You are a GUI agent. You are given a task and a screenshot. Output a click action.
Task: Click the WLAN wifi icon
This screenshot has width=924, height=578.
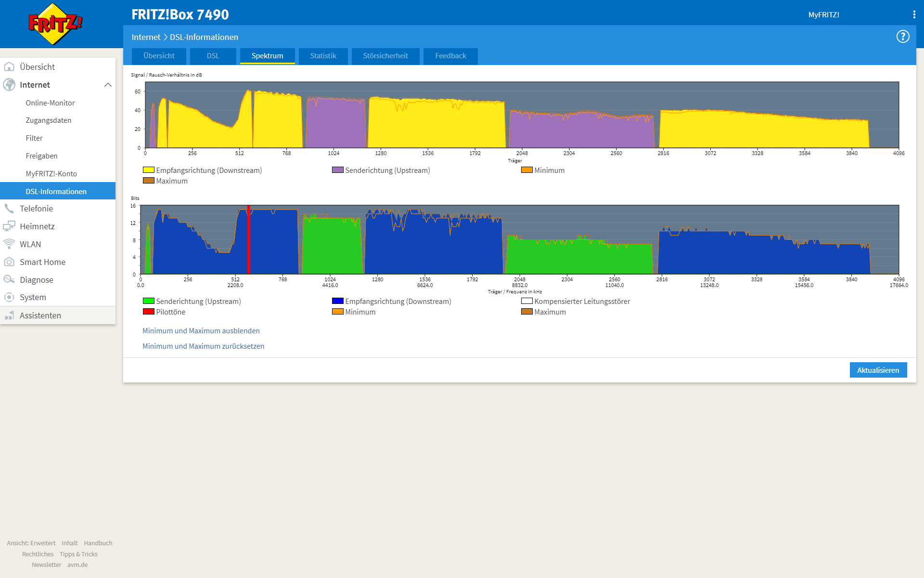click(9, 244)
